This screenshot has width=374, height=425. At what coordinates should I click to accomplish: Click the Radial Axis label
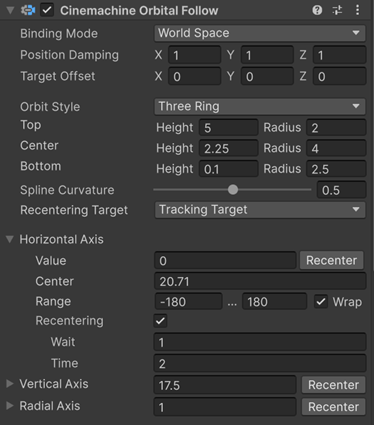(x=50, y=406)
